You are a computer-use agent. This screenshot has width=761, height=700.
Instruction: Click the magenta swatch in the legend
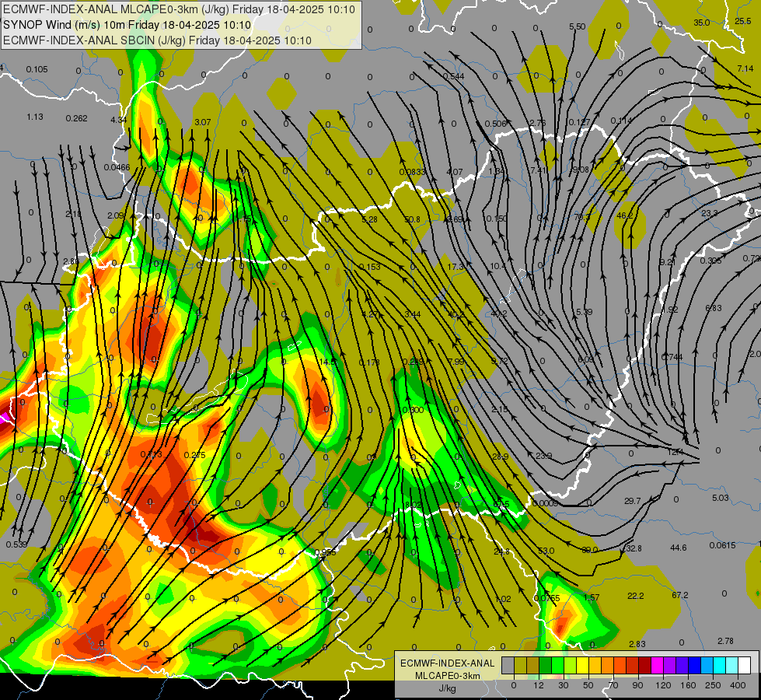coord(657,665)
